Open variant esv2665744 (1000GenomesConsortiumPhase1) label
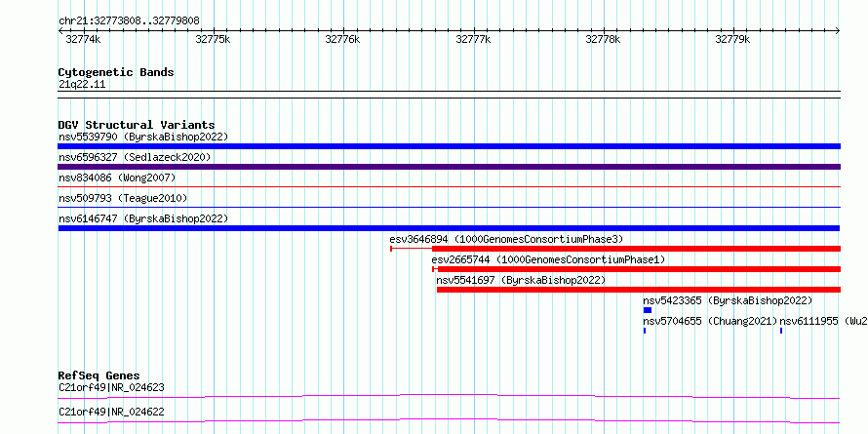868x434 pixels. (548, 259)
